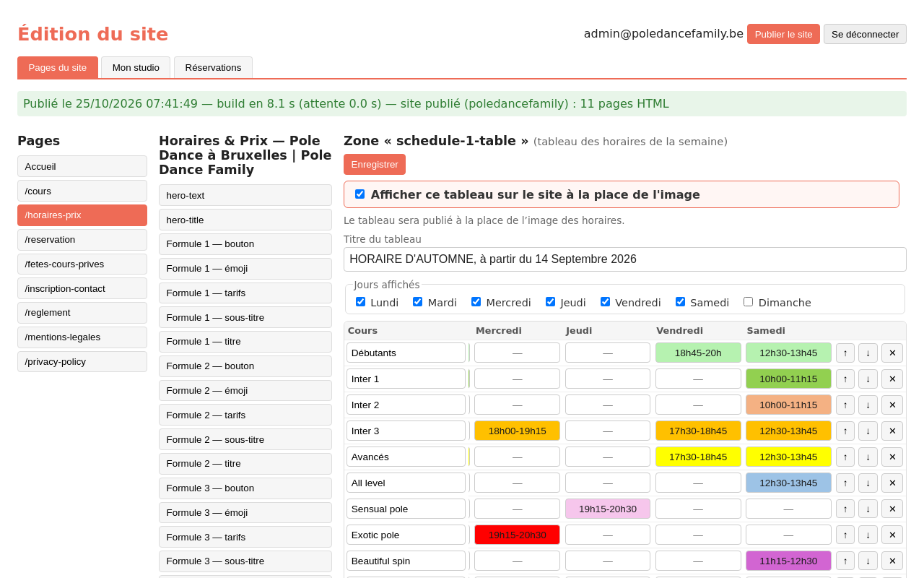Click Se déconnecter button
The image size is (924, 578).
[x=865, y=34]
